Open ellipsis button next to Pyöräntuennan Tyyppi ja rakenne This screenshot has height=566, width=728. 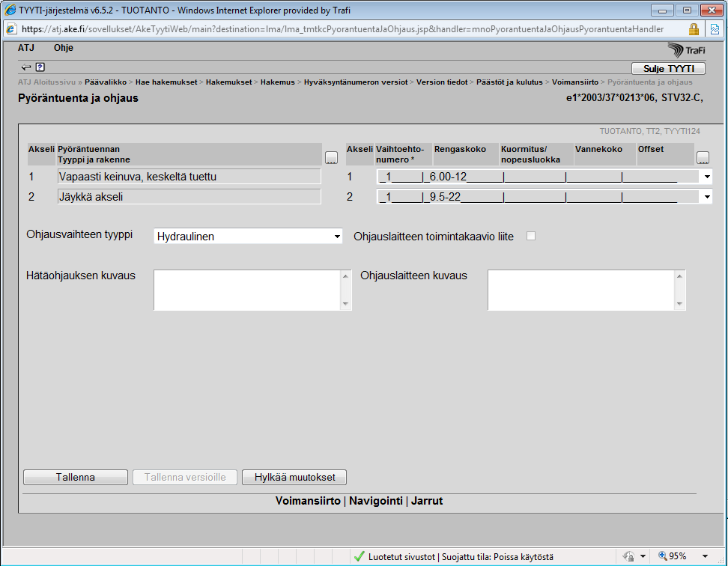click(x=331, y=158)
